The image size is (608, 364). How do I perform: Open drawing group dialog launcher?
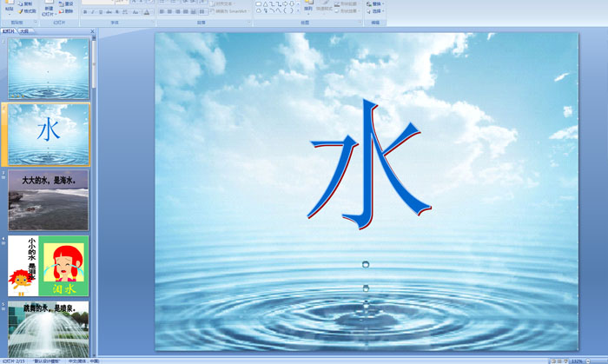tap(360, 23)
